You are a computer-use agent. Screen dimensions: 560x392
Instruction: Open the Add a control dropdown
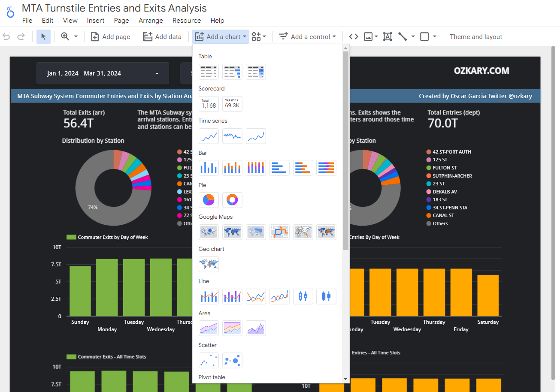pos(307,37)
